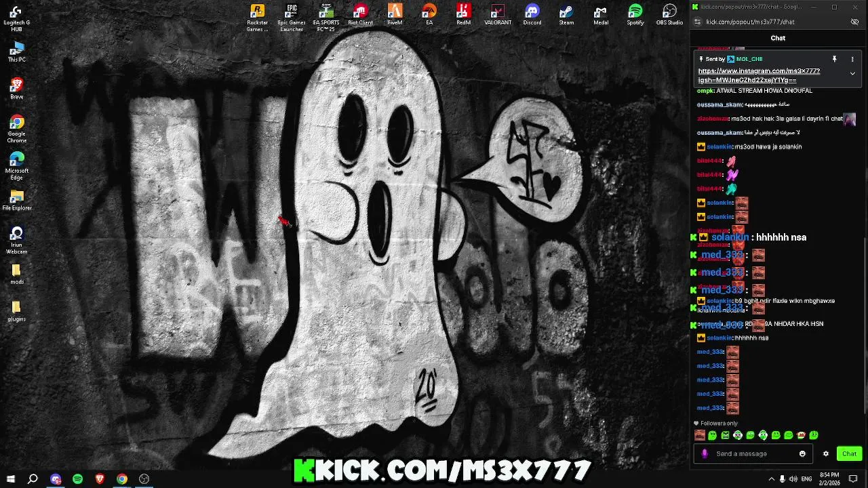Open the EA app desktop shortcut

[429, 15]
